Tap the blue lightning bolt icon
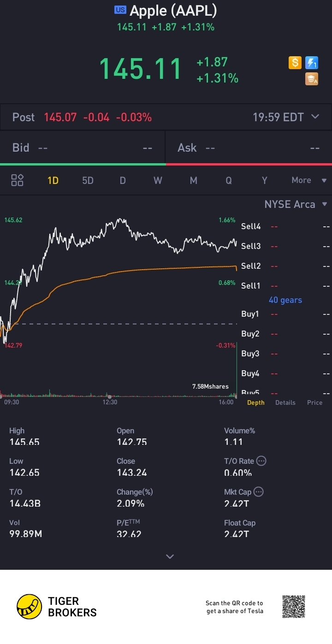Viewport: 332px width, 644px height. [x=312, y=63]
